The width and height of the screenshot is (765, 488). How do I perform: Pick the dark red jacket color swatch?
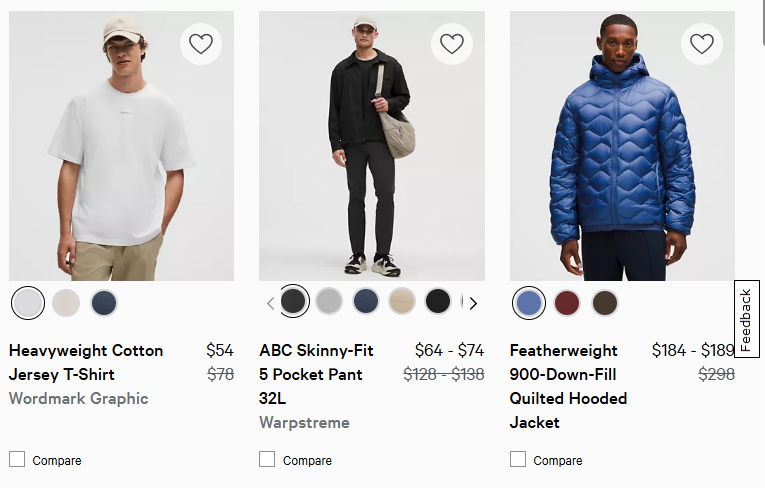coord(567,302)
